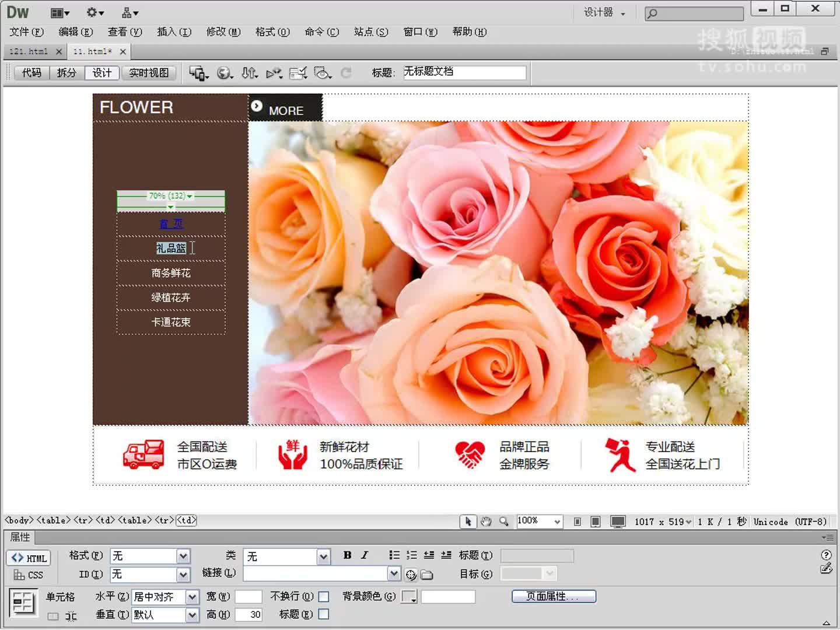Click the Split Cell icon
840x630 pixels.
[71, 617]
